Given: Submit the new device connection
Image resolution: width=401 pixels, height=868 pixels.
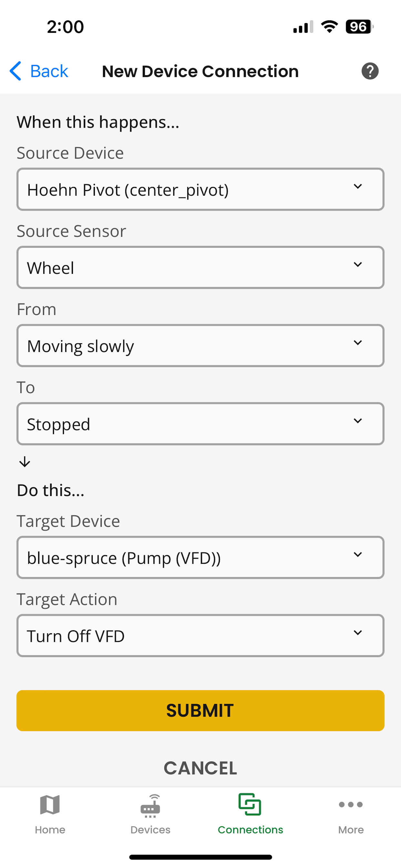Looking at the screenshot, I should coord(200,711).
